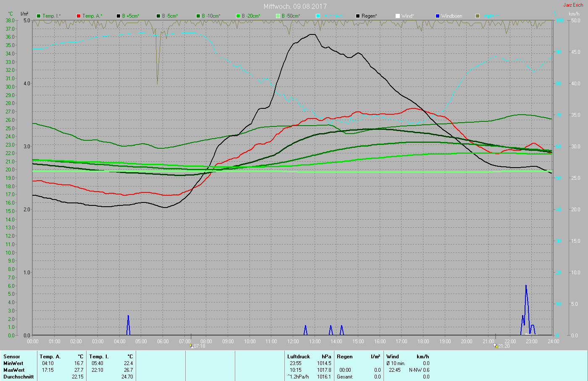Click the B -20cm legend square
Screen dimensions: 588x381
point(238,16)
